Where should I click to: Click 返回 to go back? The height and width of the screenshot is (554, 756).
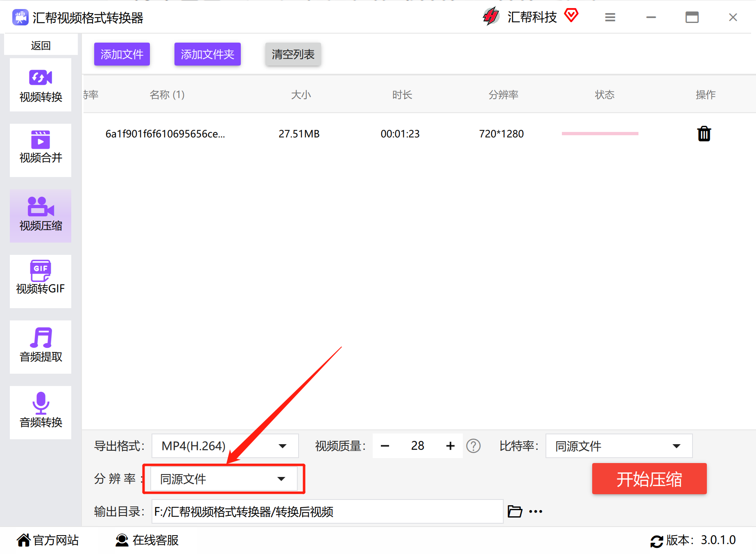tap(41, 45)
